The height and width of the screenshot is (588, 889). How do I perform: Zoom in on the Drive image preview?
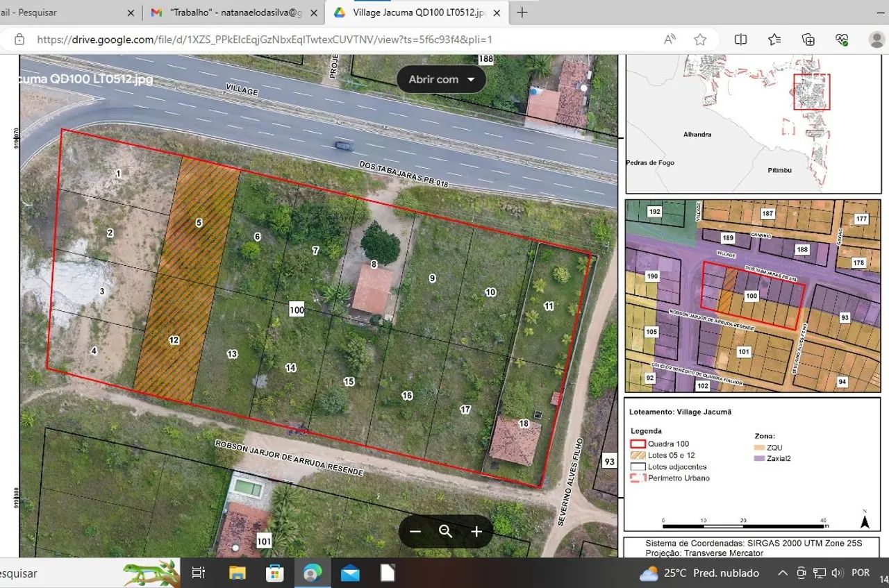[x=476, y=532]
